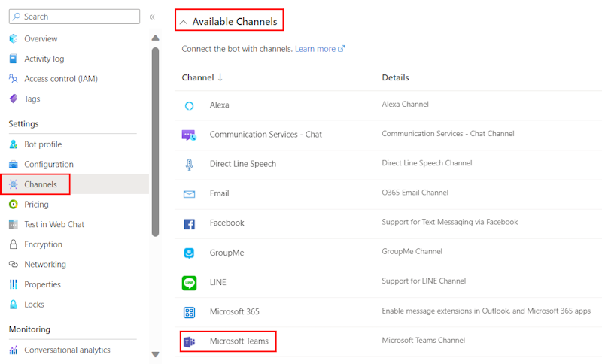Click the Test in Web Chat icon
Screen dimensions: 602x364
[x=14, y=224]
